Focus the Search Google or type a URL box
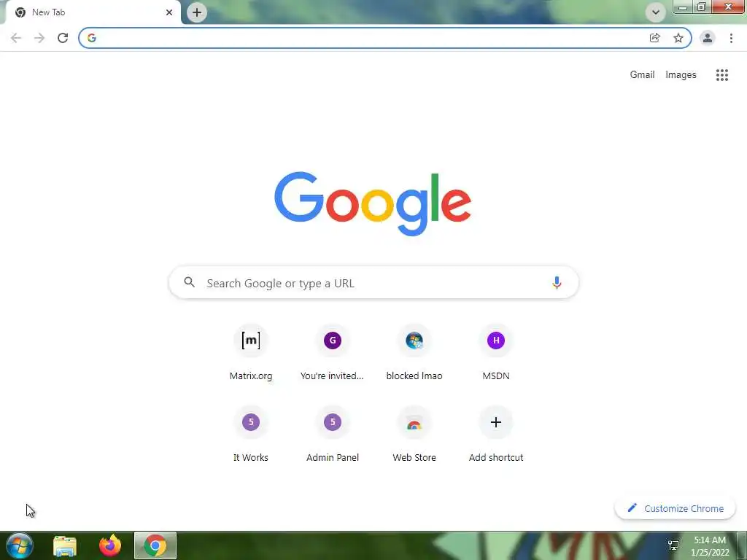747x560 pixels. click(x=373, y=283)
